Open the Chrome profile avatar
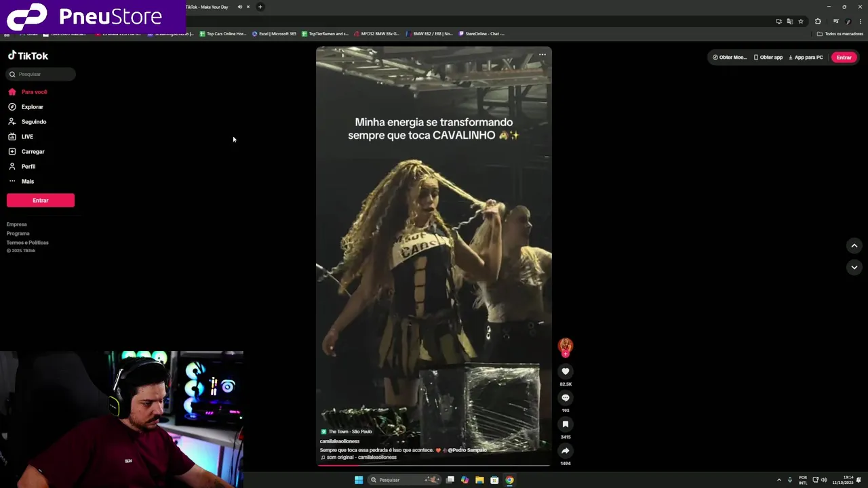Viewport: 868px width, 488px height. coord(848,21)
